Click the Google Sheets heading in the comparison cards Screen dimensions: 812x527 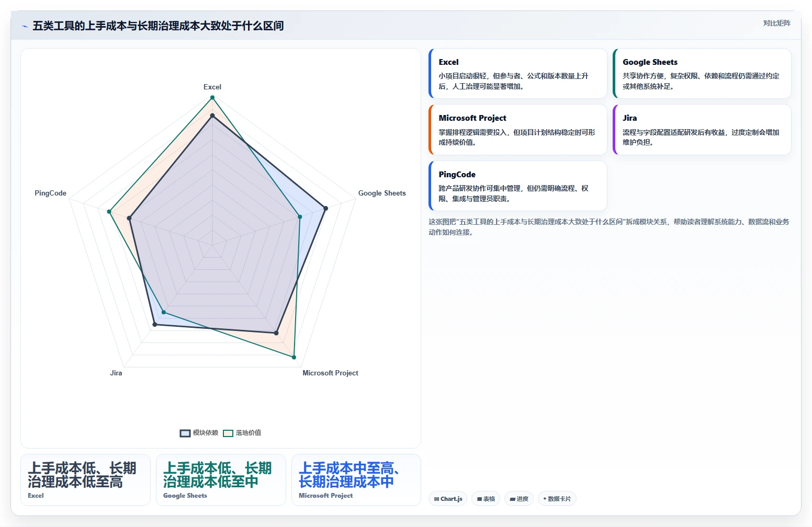pos(650,62)
